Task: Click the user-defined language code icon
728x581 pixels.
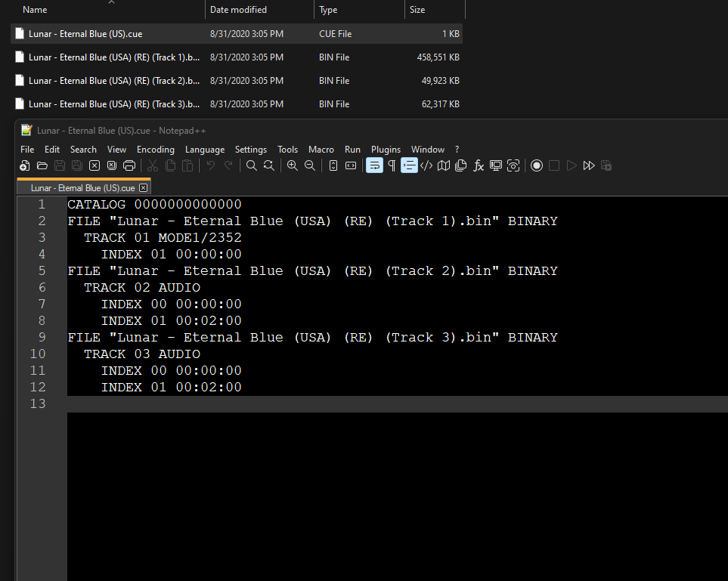Action: pos(426,165)
